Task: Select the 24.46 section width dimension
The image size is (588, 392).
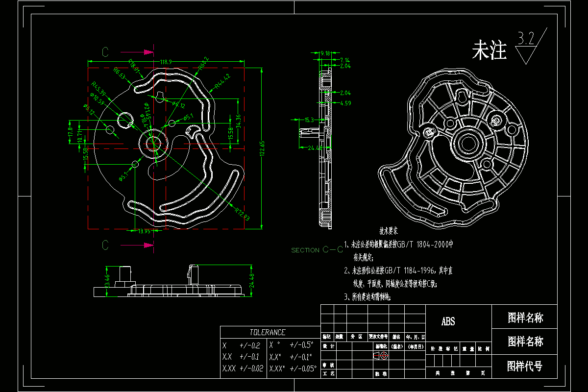Action: [314, 147]
